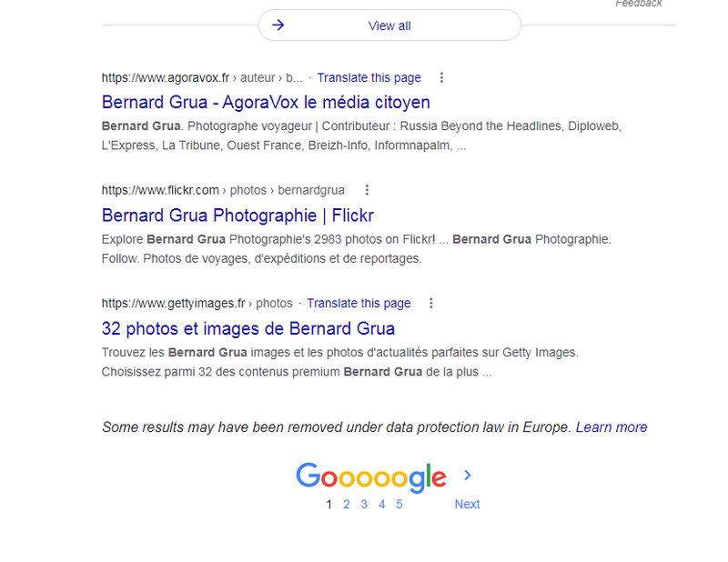Open Bernard Grua Photographie Flickr result

(x=238, y=216)
